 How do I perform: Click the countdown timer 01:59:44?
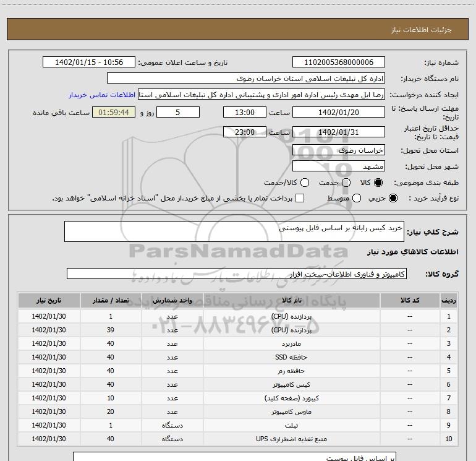click(x=114, y=113)
